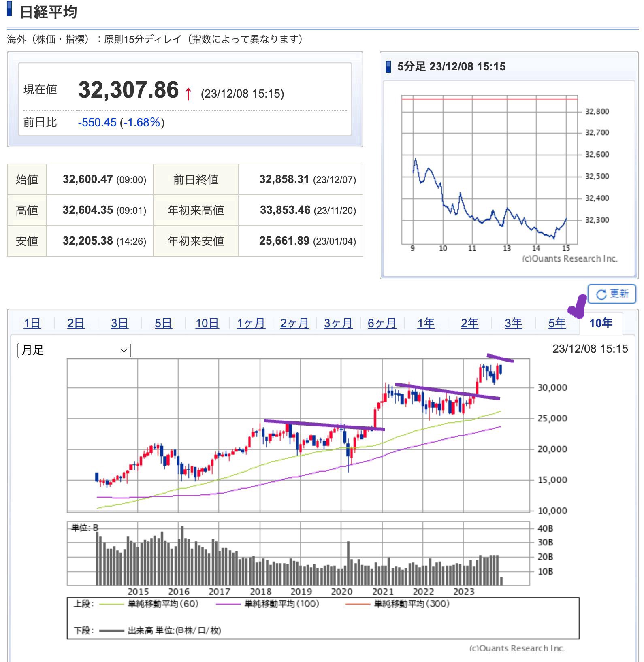644x662 pixels.
Task: Select the 2ヶ月 chart range
Action: [294, 323]
